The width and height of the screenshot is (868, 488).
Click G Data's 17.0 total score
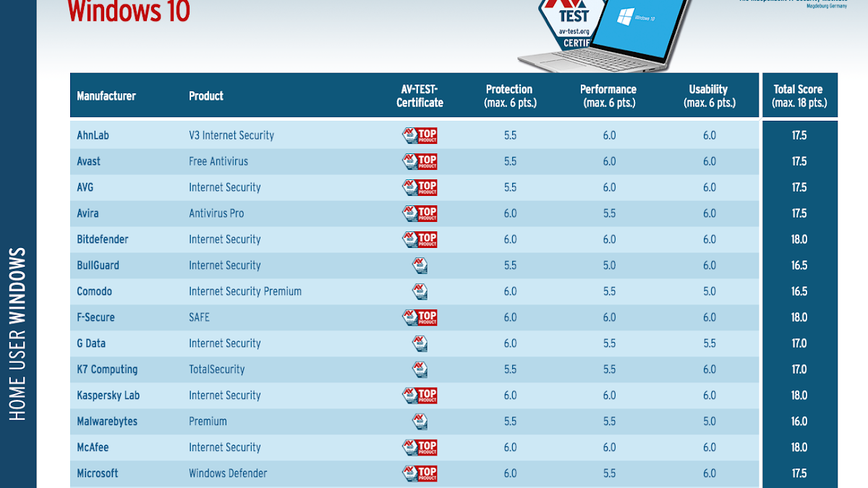799,343
